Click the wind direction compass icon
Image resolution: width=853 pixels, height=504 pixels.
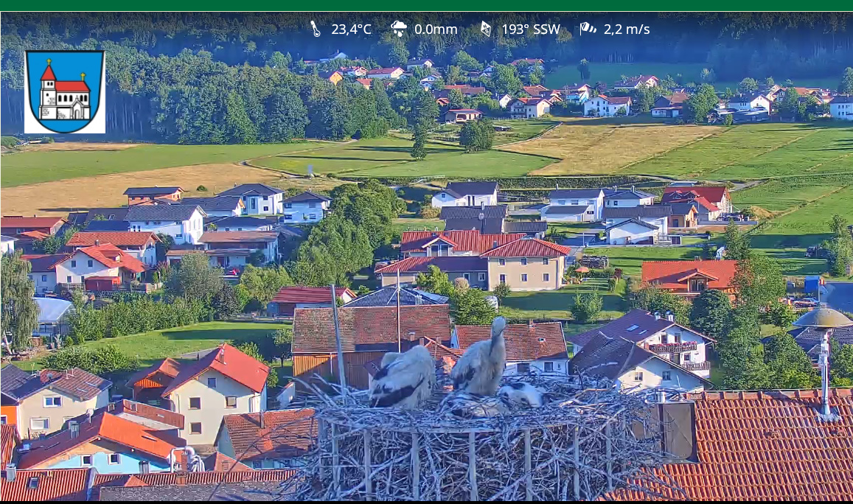coord(485,29)
